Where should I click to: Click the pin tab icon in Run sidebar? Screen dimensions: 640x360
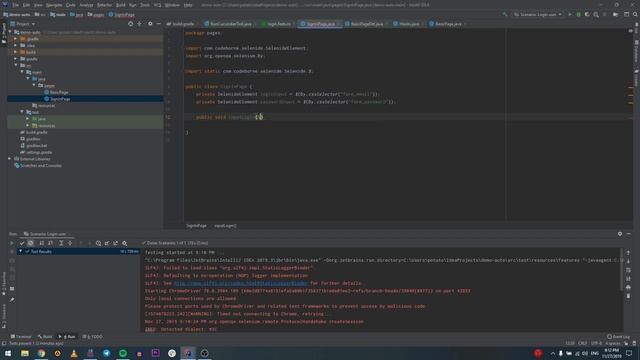click(x=12, y=300)
